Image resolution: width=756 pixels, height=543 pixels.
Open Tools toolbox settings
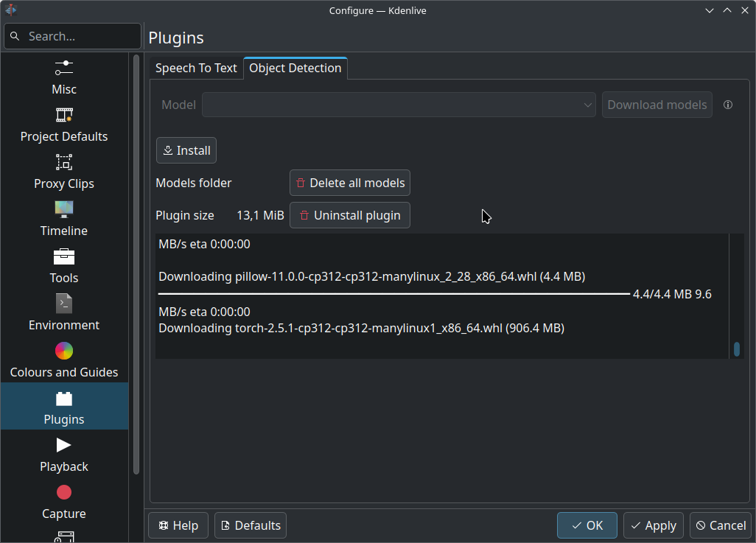pos(64,266)
